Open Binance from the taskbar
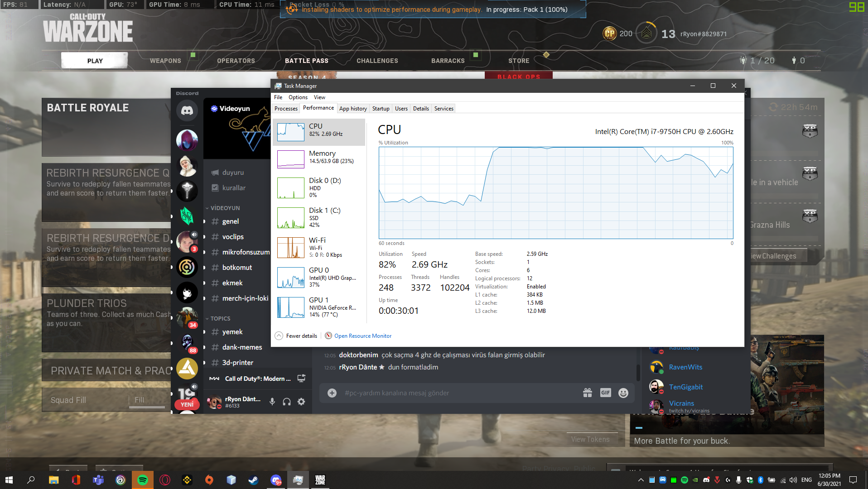This screenshot has width=868, height=489. coord(187,480)
